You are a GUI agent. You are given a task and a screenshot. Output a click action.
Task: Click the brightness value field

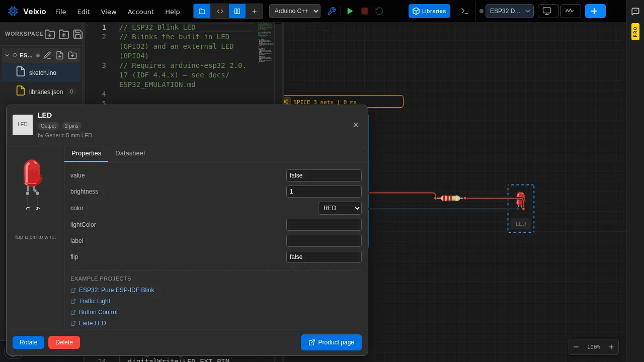click(324, 192)
